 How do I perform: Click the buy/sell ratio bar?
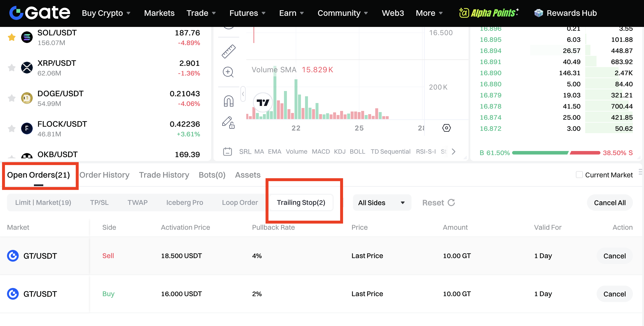[x=556, y=153]
